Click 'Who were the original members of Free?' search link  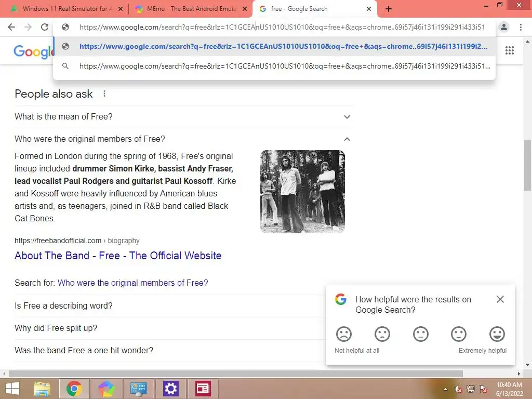(132, 283)
